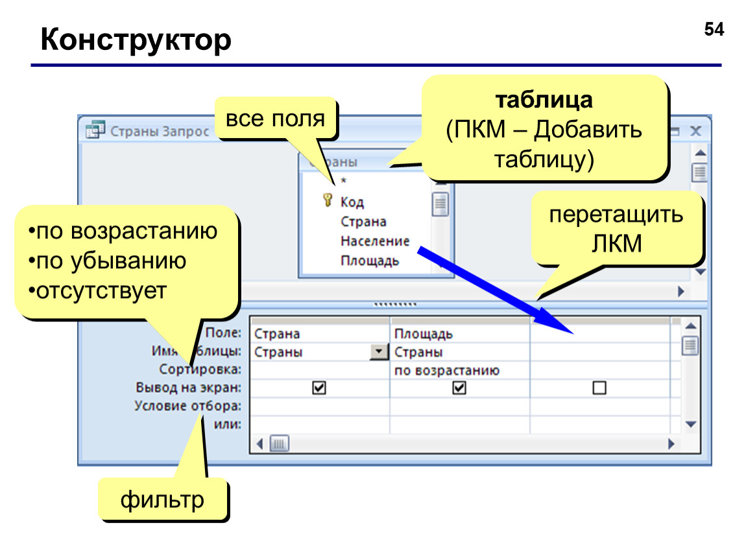This screenshot has height=560, width=746.
Task: Click the grid's vertical scroll down arrow
Action: pyautogui.click(x=690, y=424)
